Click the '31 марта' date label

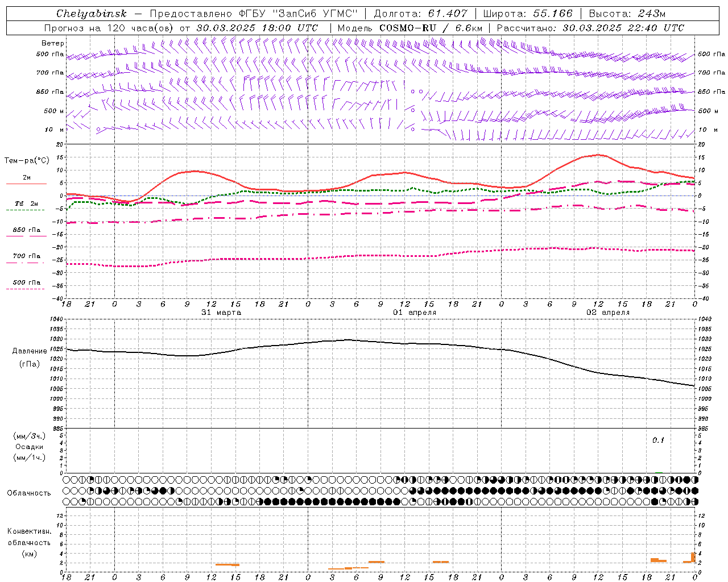click(x=221, y=313)
